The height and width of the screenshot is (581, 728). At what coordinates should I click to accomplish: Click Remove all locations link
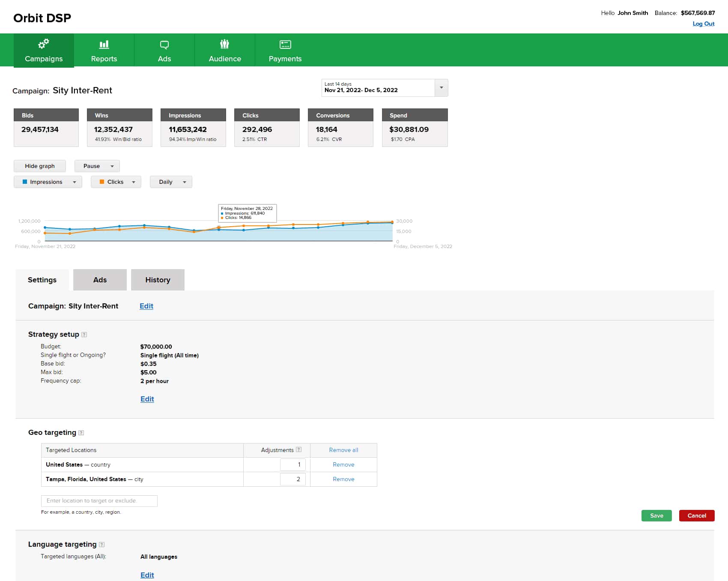343,450
